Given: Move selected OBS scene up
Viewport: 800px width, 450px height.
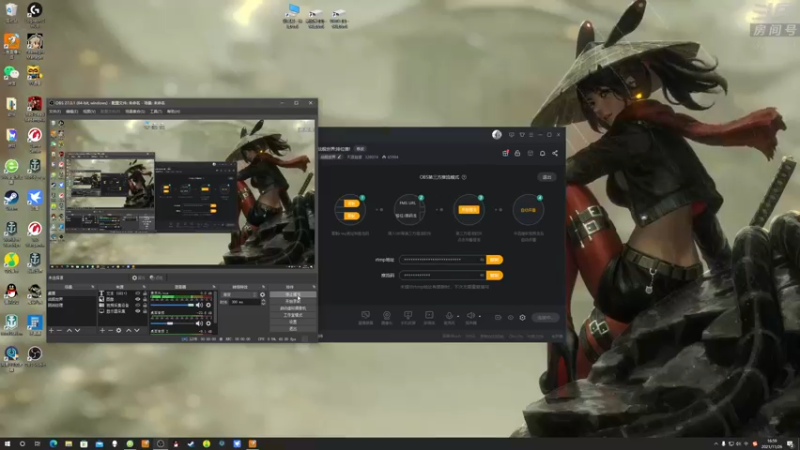Looking at the screenshot, I should pyautogui.click(x=69, y=331).
